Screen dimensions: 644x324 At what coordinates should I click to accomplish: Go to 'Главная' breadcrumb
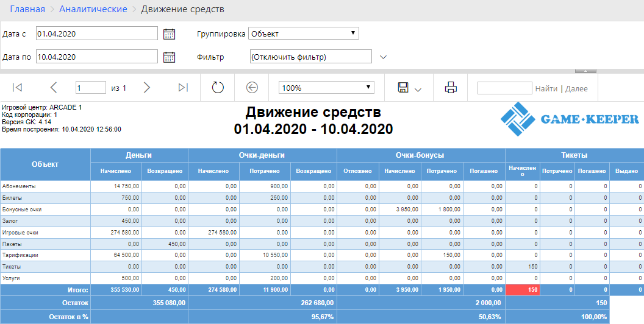coord(27,9)
